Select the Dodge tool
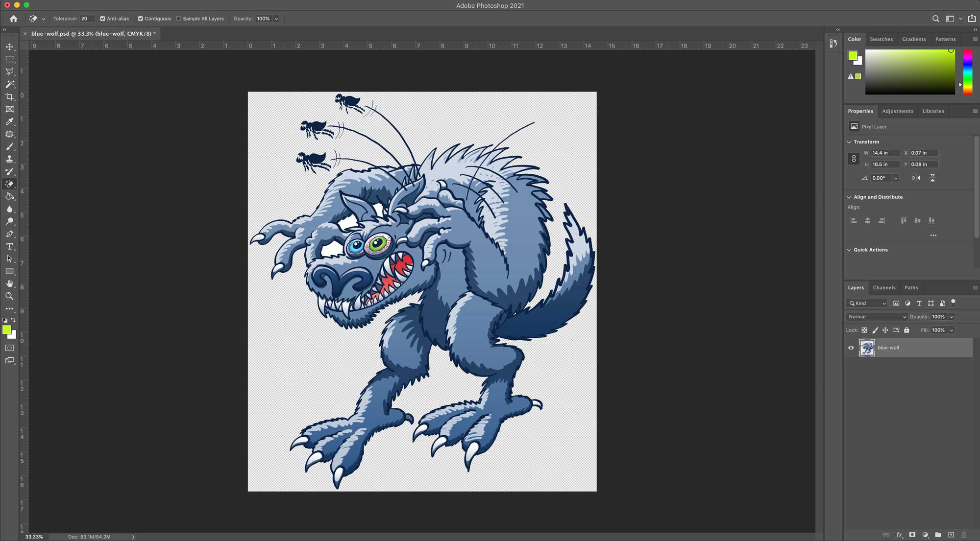980x541 pixels. pyautogui.click(x=9, y=221)
